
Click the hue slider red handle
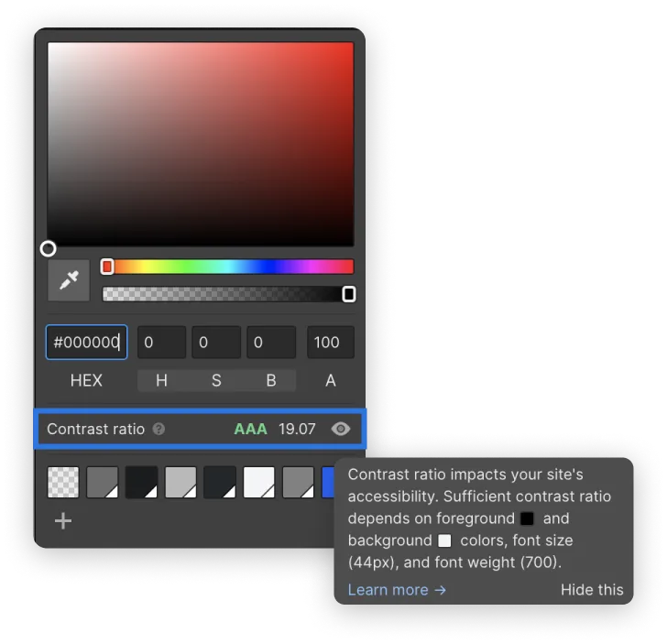[x=107, y=267]
